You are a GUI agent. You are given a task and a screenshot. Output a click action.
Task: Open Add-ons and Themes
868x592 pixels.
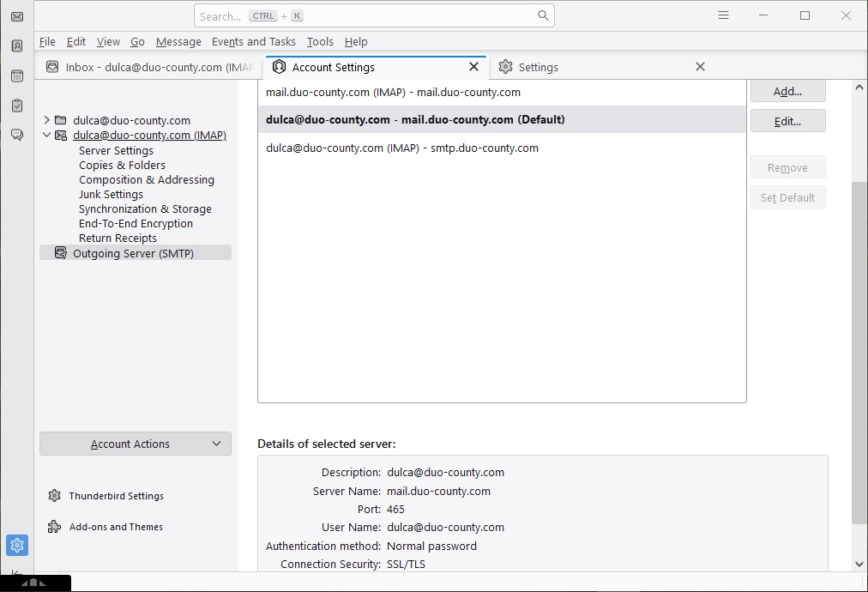click(116, 527)
